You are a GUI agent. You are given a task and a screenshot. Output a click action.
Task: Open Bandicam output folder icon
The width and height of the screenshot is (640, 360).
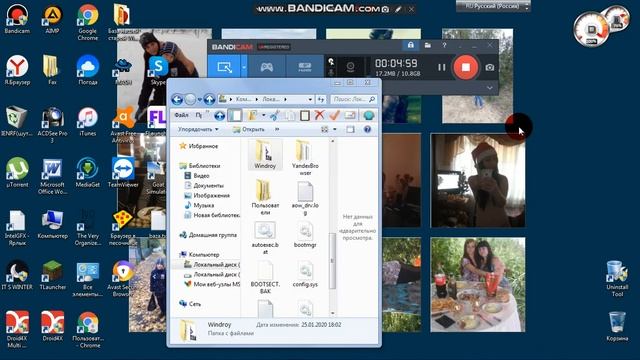[427, 45]
